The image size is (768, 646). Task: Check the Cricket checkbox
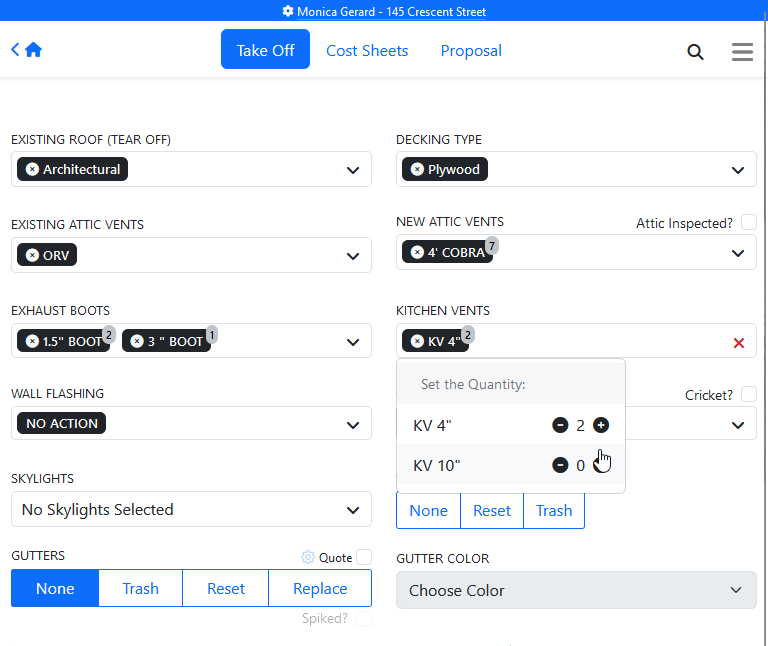click(x=748, y=395)
